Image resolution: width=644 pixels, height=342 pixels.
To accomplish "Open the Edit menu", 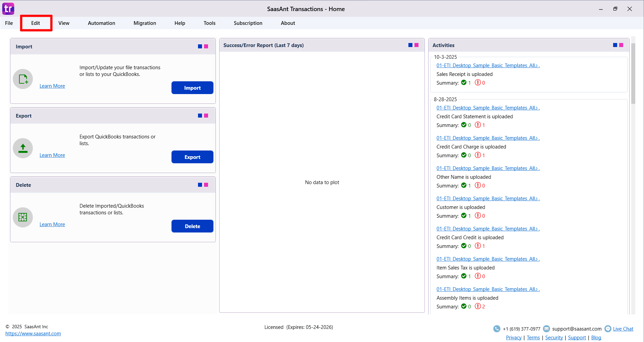I will 35,23.
